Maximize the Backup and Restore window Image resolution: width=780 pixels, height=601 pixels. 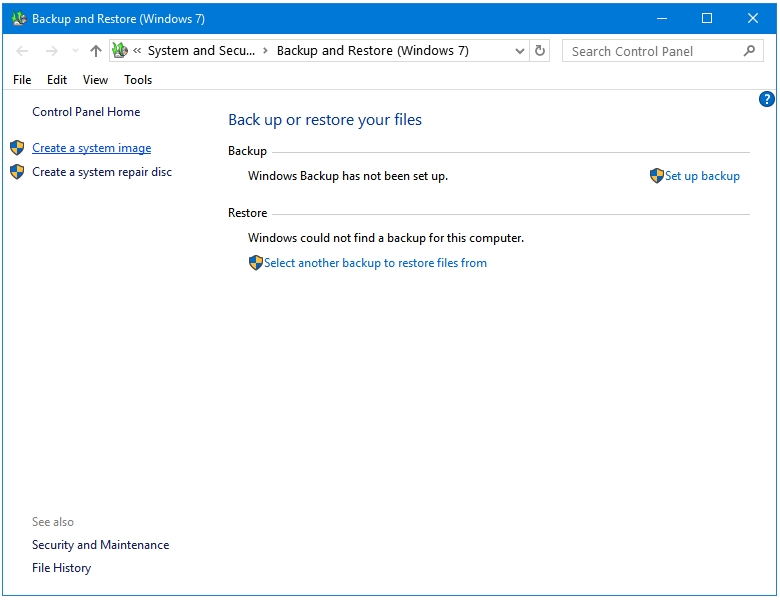[707, 18]
